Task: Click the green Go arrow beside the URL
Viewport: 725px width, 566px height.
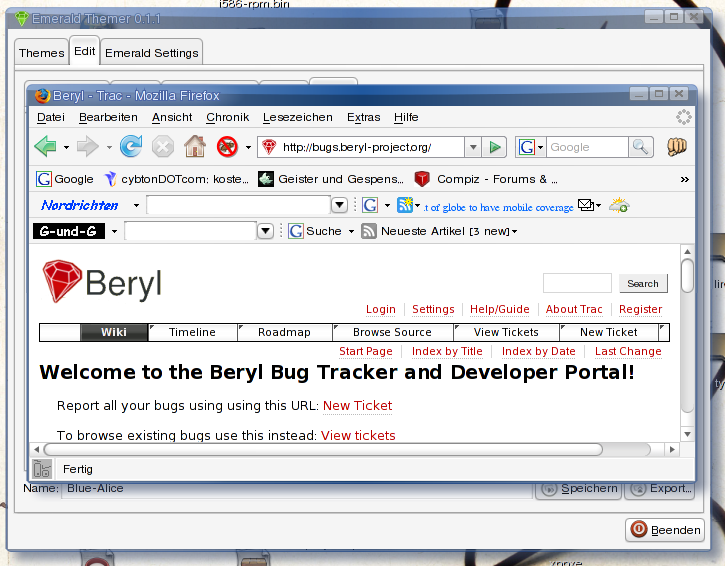Action: coord(494,147)
